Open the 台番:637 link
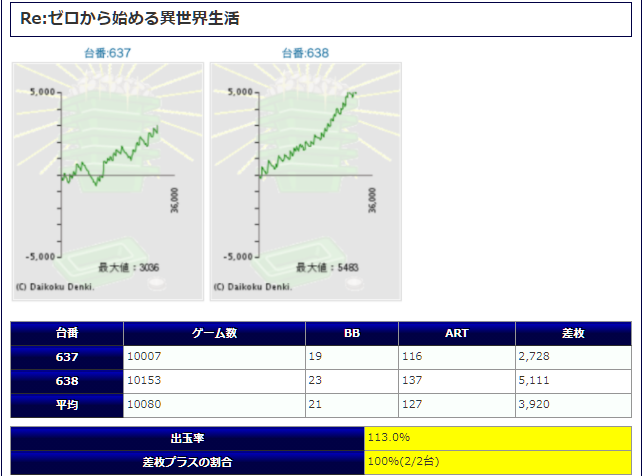Viewport: 642px width, 476px height. pyautogui.click(x=107, y=53)
